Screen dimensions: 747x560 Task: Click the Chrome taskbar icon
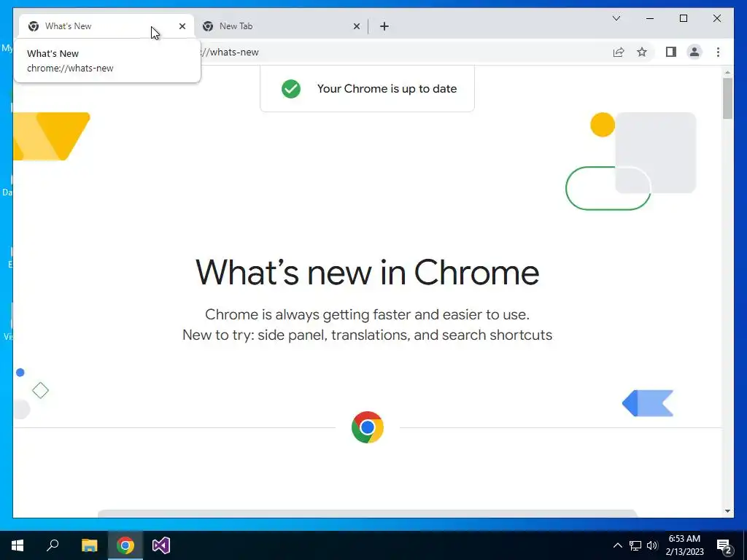pyautogui.click(x=125, y=545)
